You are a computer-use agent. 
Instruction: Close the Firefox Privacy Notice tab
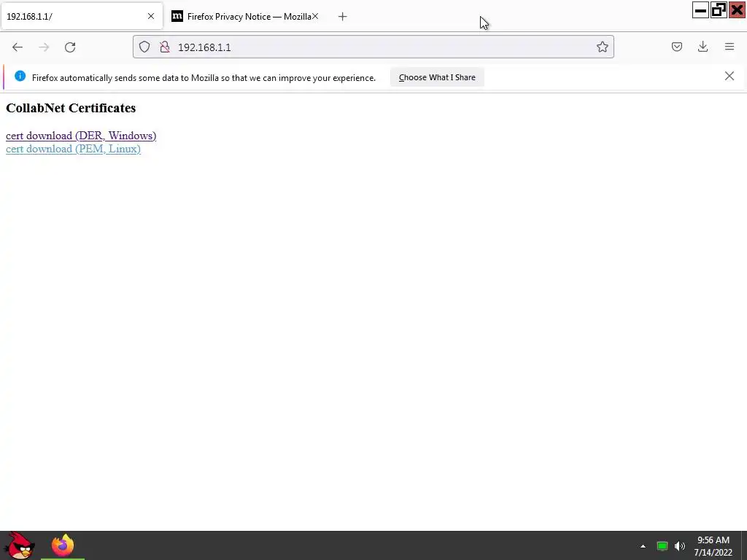click(315, 16)
